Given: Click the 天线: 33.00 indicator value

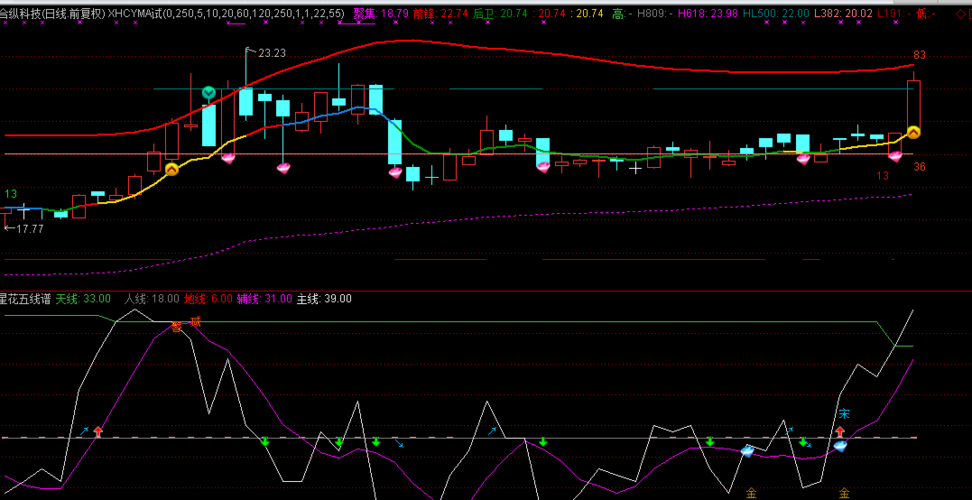Looking at the screenshot, I should point(83,299).
